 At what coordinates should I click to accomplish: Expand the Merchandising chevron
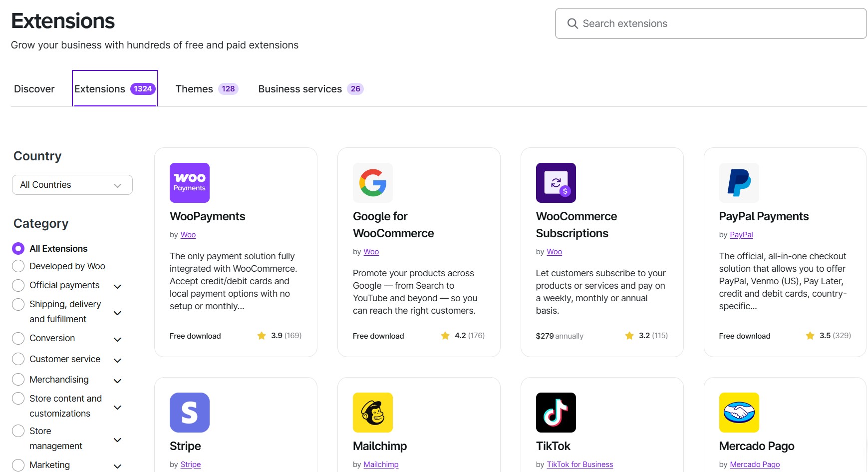[118, 381]
